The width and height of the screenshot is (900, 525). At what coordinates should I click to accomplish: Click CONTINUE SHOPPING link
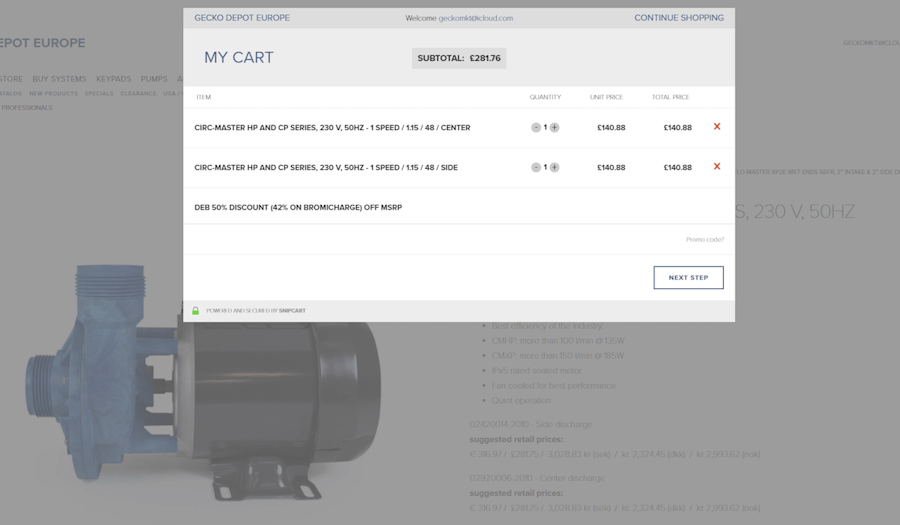[679, 18]
